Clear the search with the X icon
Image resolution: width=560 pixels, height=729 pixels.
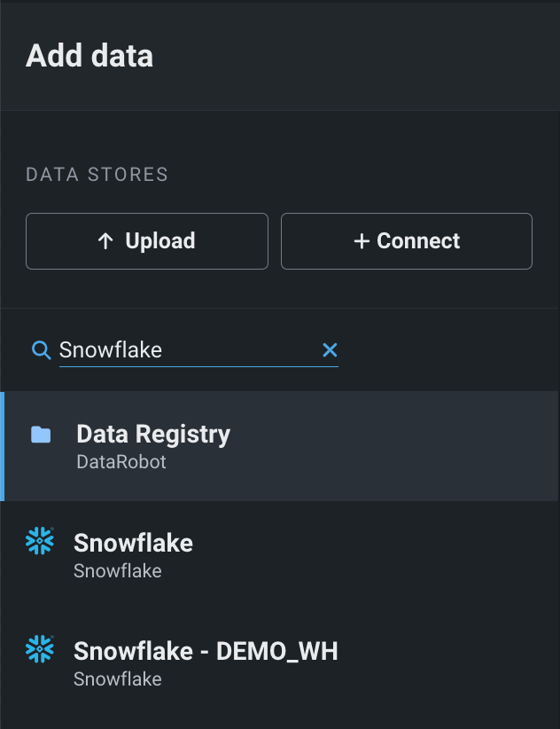(x=330, y=350)
